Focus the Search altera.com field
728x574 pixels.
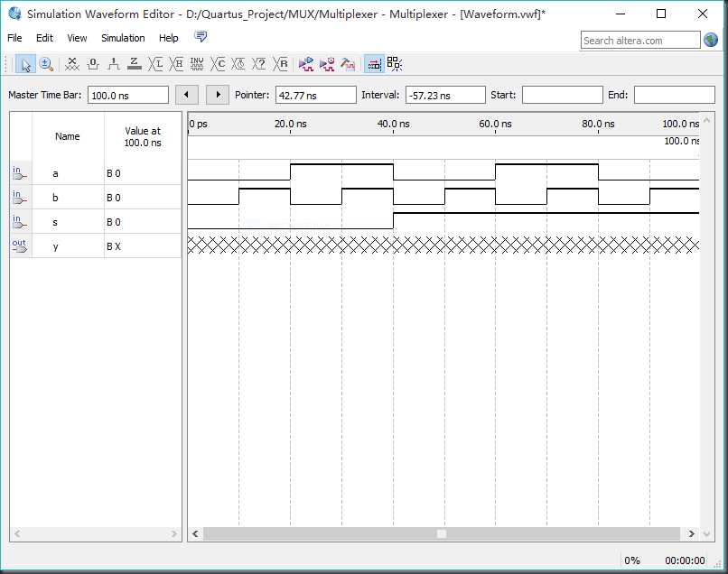pyautogui.click(x=640, y=41)
